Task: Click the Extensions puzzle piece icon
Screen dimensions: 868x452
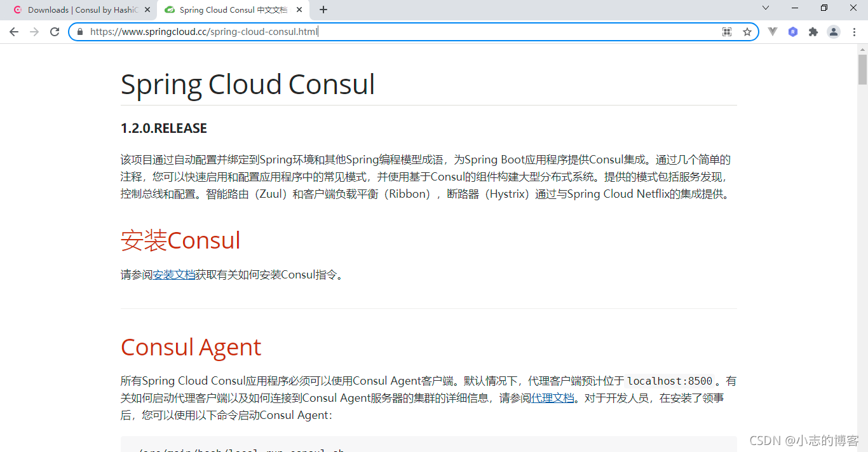Action: click(813, 31)
